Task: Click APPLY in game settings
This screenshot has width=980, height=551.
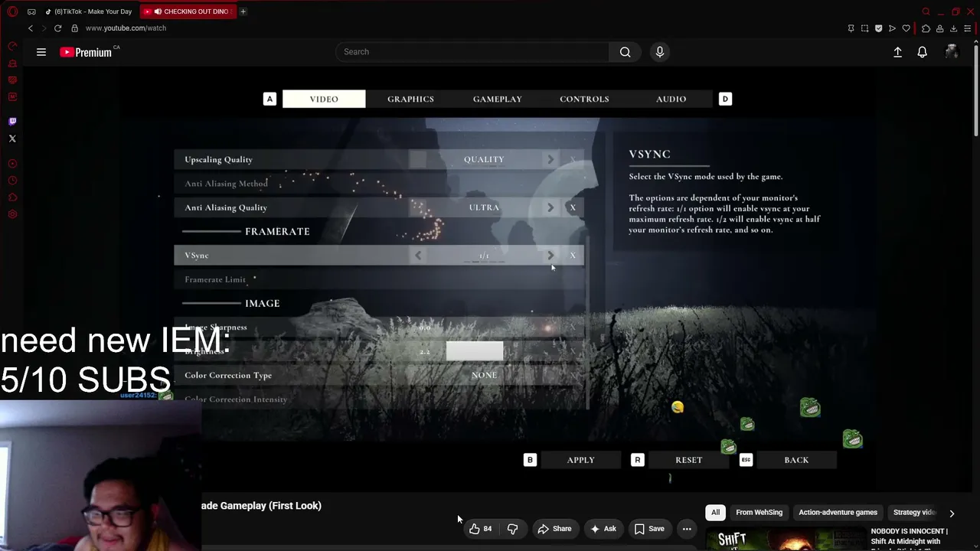Action: (x=580, y=460)
